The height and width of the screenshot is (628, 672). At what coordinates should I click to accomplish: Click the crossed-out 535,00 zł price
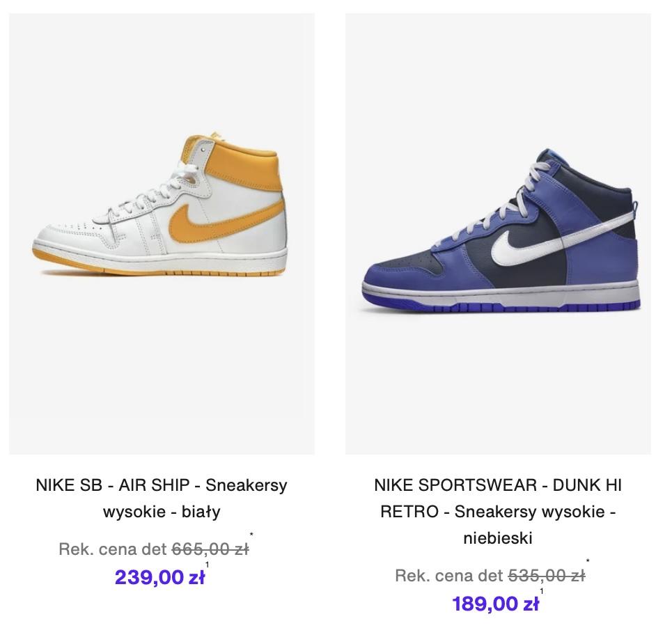[546, 576]
